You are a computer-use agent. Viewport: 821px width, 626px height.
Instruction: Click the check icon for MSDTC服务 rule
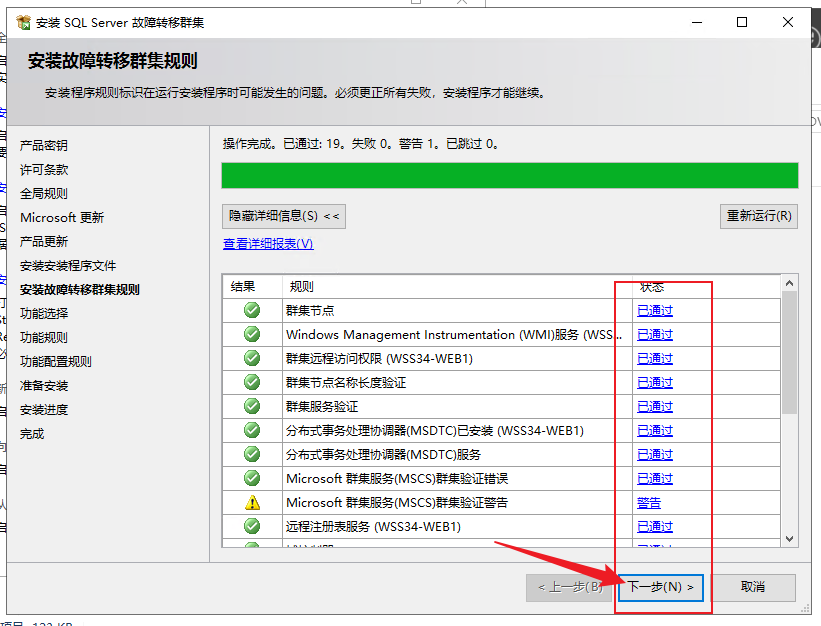click(x=252, y=454)
